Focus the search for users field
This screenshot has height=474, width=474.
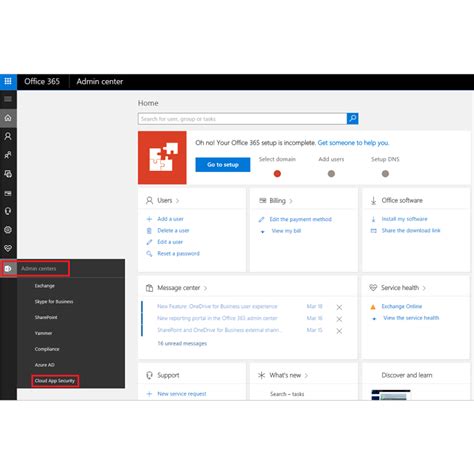[x=242, y=119]
